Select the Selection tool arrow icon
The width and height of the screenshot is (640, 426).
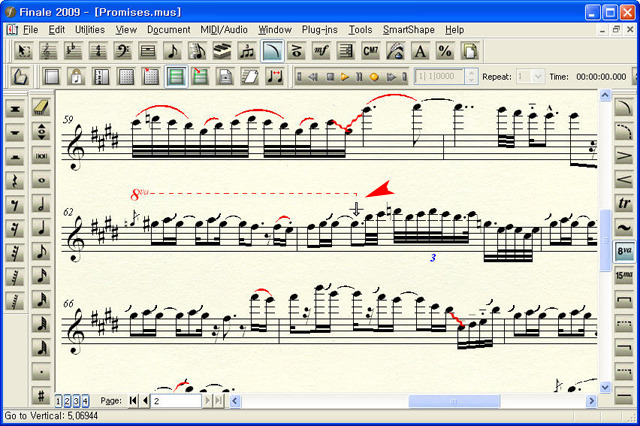(x=24, y=51)
